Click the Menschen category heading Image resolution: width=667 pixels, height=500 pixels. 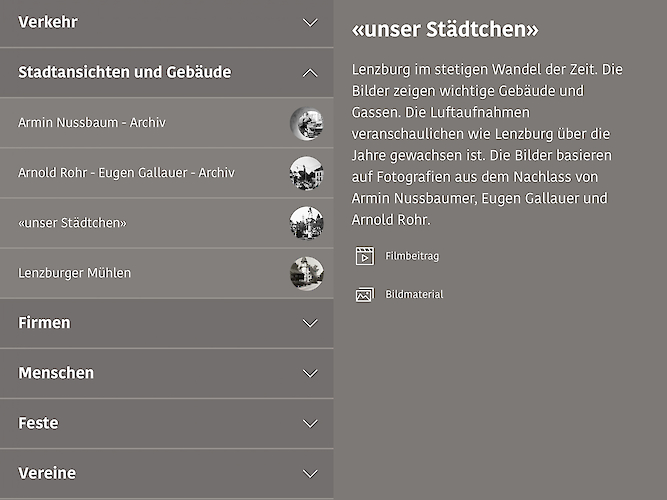(56, 373)
